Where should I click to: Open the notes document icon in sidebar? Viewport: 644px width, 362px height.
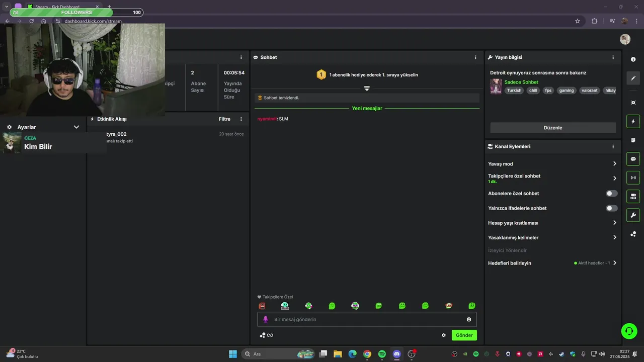tap(633, 140)
